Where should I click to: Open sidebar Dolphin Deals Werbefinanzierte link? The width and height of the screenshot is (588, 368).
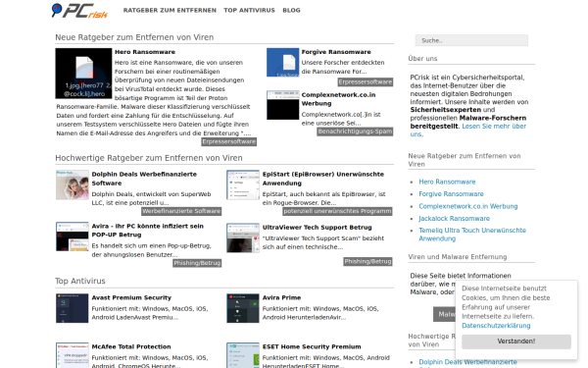467,362
